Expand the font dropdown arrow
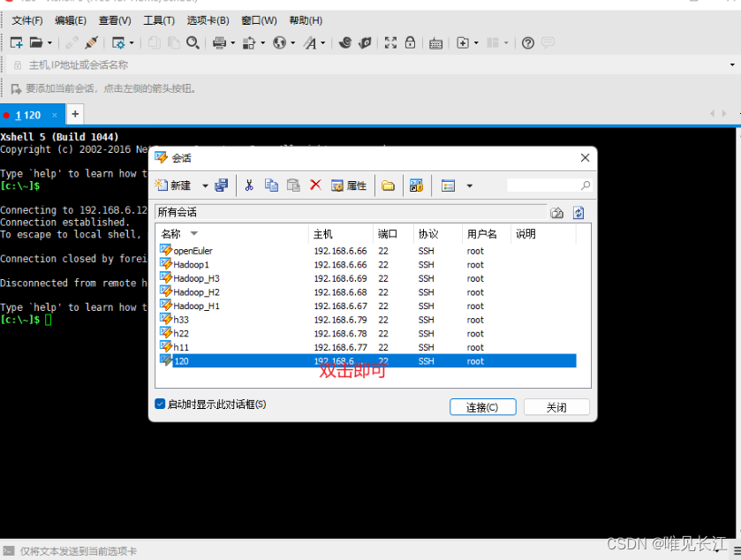 pyautogui.click(x=323, y=43)
